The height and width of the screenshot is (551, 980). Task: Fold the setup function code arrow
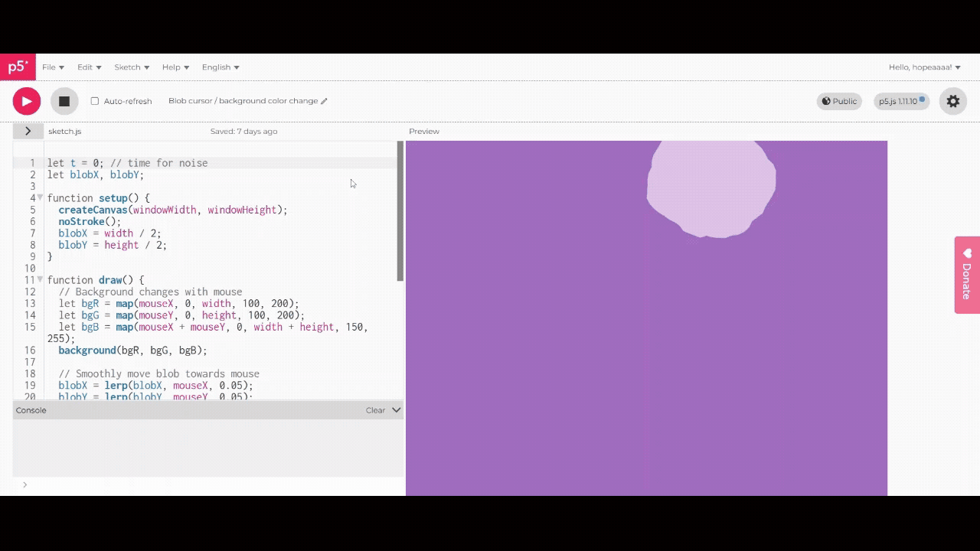point(40,198)
